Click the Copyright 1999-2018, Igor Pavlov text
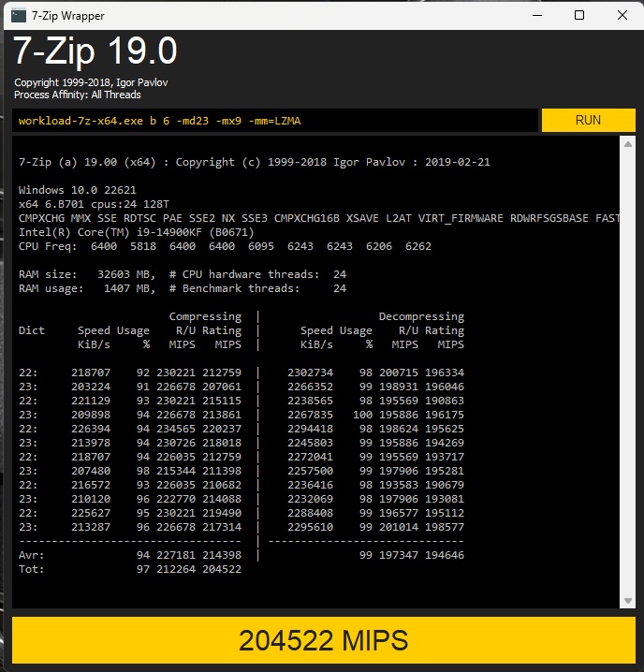 (91, 82)
